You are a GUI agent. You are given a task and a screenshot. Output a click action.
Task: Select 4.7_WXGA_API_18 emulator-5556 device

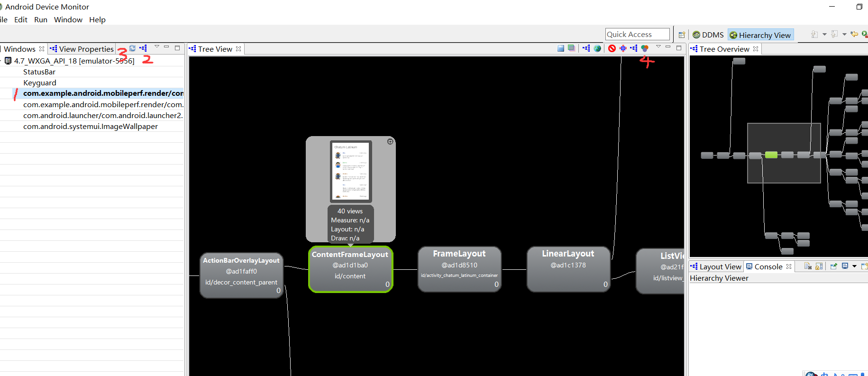74,61
